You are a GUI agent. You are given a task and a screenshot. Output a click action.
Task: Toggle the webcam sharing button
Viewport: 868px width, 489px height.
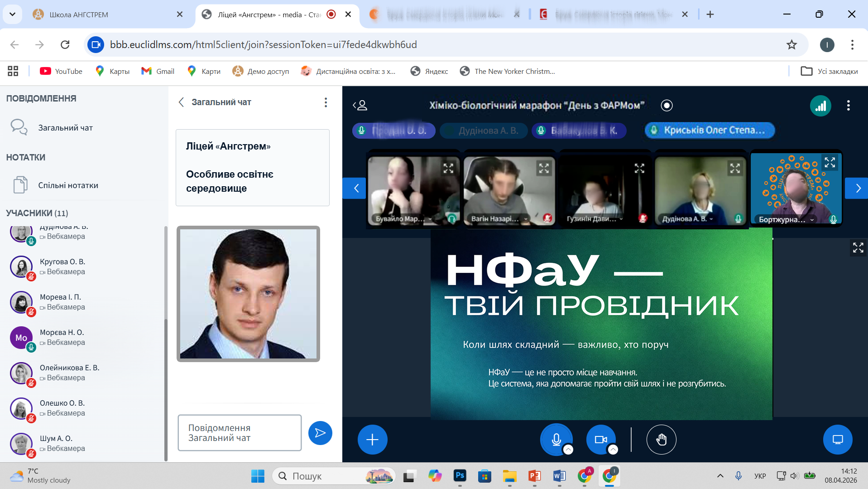coord(600,439)
